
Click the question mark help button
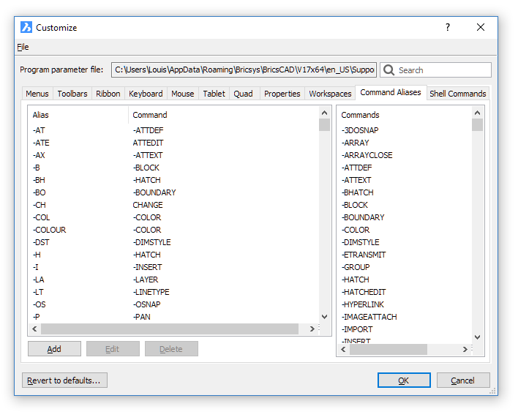coord(447,27)
